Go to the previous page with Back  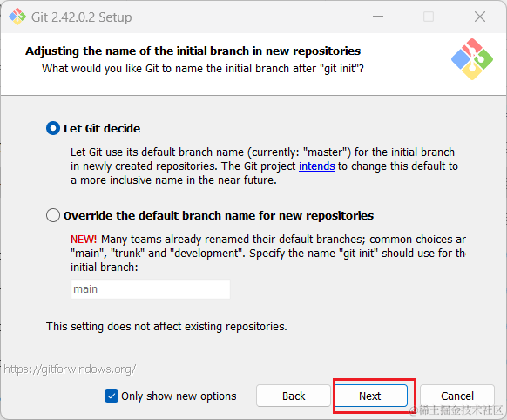tap(294, 396)
